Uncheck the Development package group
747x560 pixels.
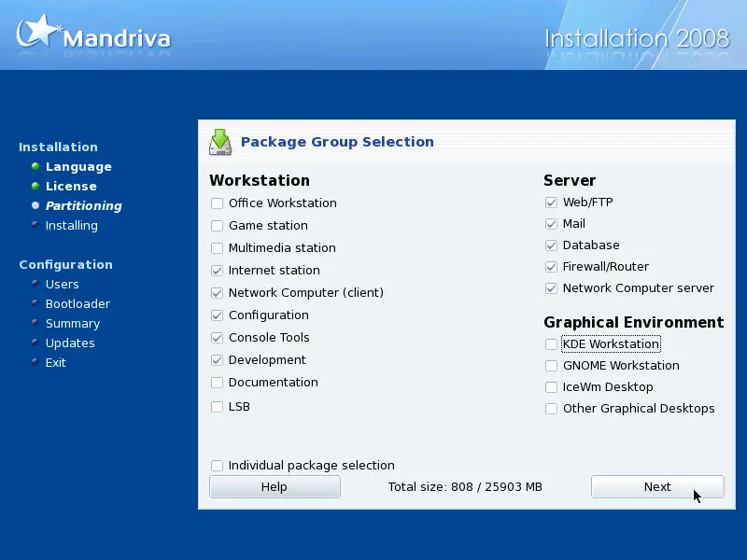[217, 360]
